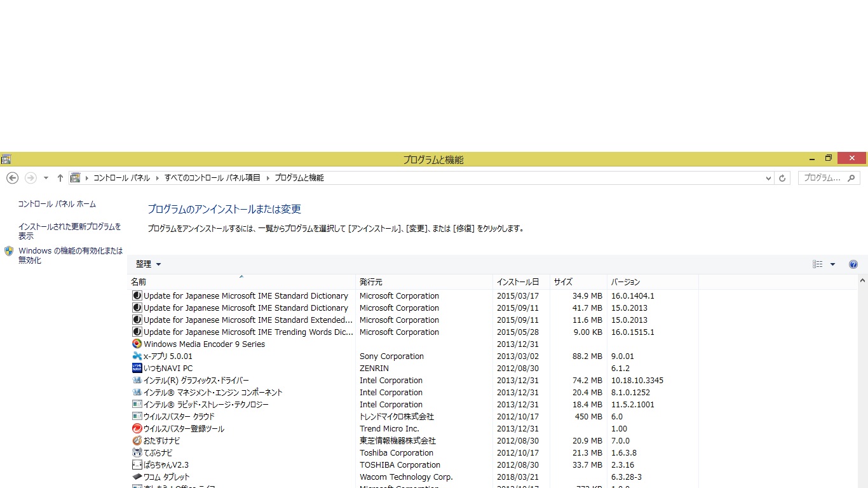Click the IME Standard Extended Dictionary update icon
868x488 pixels.
coord(137,320)
